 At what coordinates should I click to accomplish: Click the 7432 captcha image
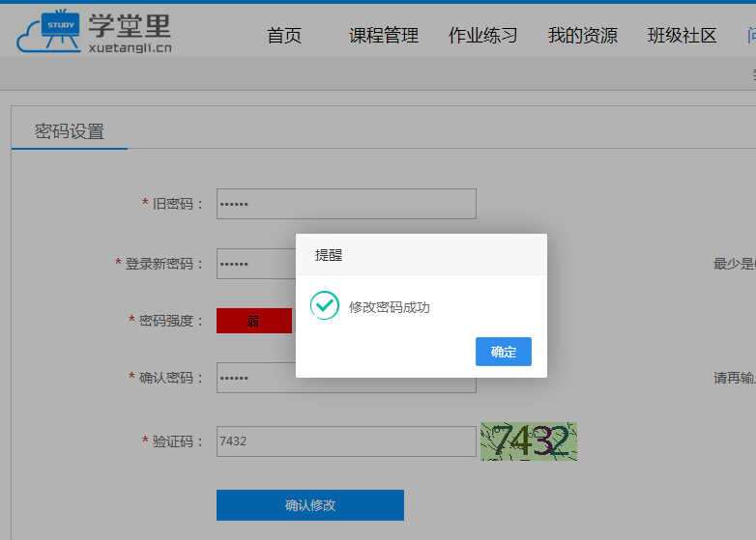(x=529, y=441)
